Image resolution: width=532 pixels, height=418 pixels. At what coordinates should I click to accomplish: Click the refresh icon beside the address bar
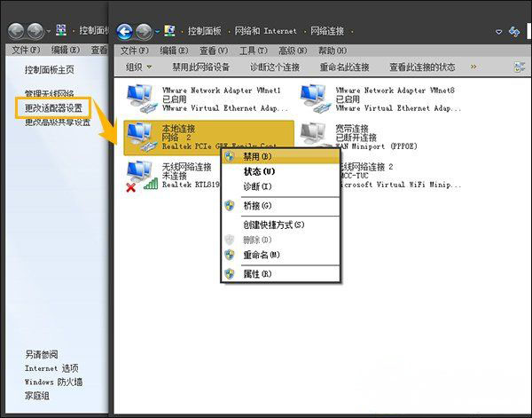[513, 33]
